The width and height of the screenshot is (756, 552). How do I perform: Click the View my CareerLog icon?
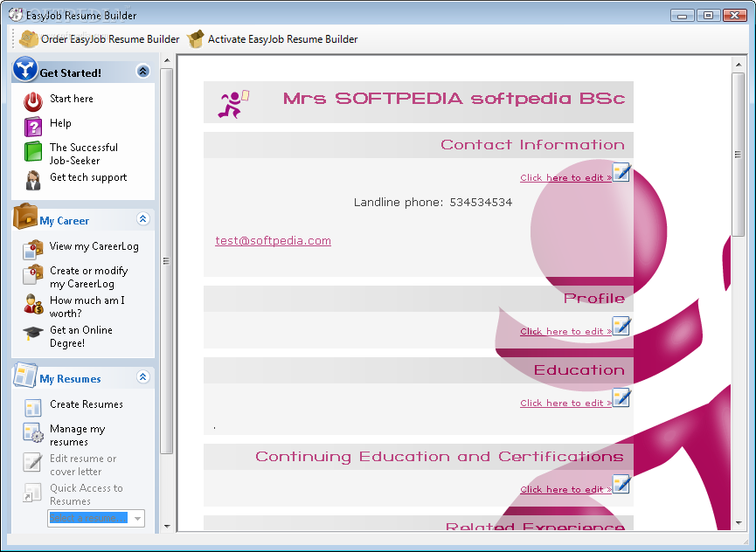tap(33, 250)
